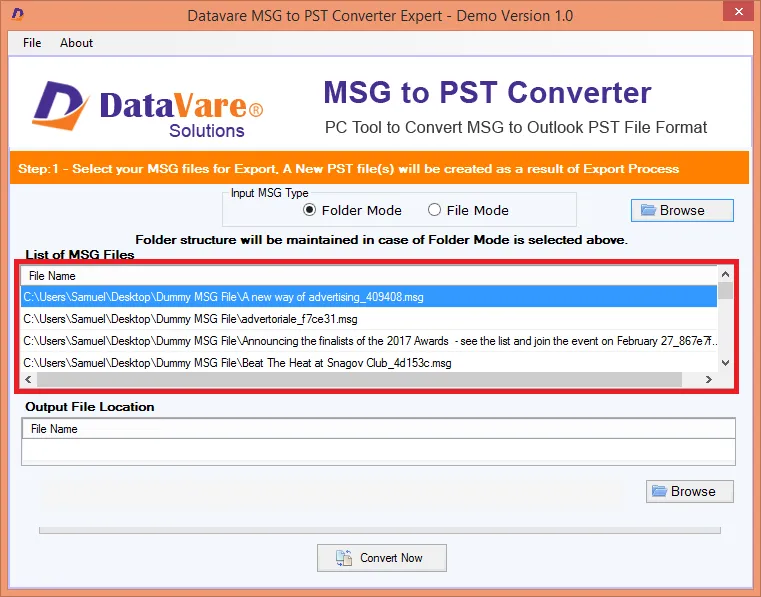Click the Convert Now documents icon

(x=344, y=558)
